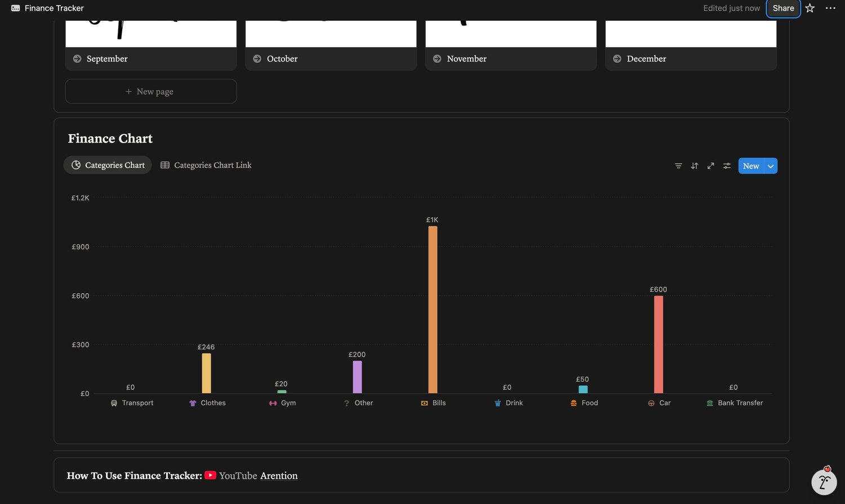Image resolution: width=845 pixels, height=504 pixels.
Task: Expand the New button dropdown arrow
Action: (x=771, y=166)
